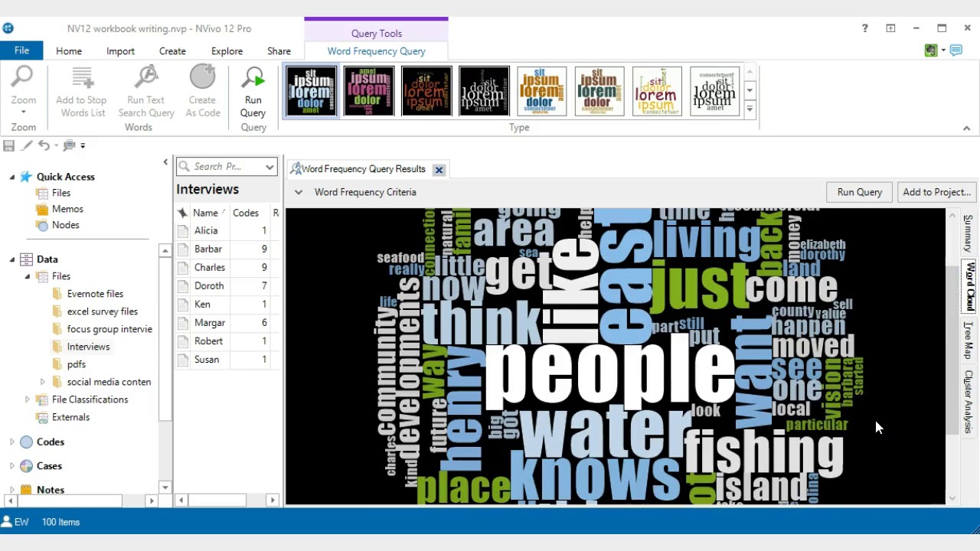980x551 pixels.
Task: Click the Help question mark icon
Action: (865, 28)
